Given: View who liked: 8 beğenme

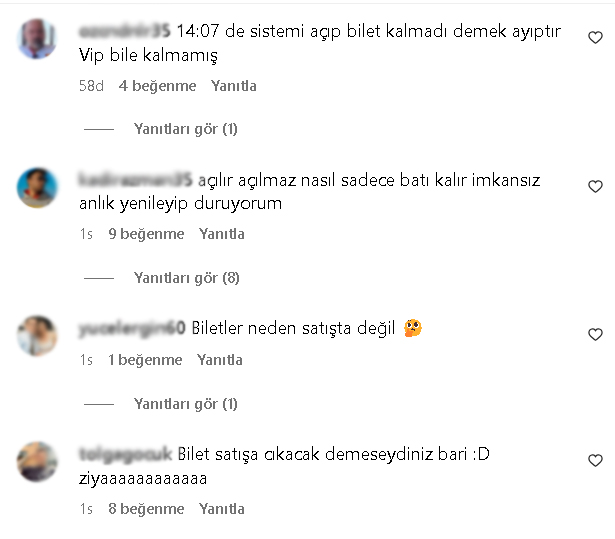Looking at the screenshot, I should pos(146,509).
